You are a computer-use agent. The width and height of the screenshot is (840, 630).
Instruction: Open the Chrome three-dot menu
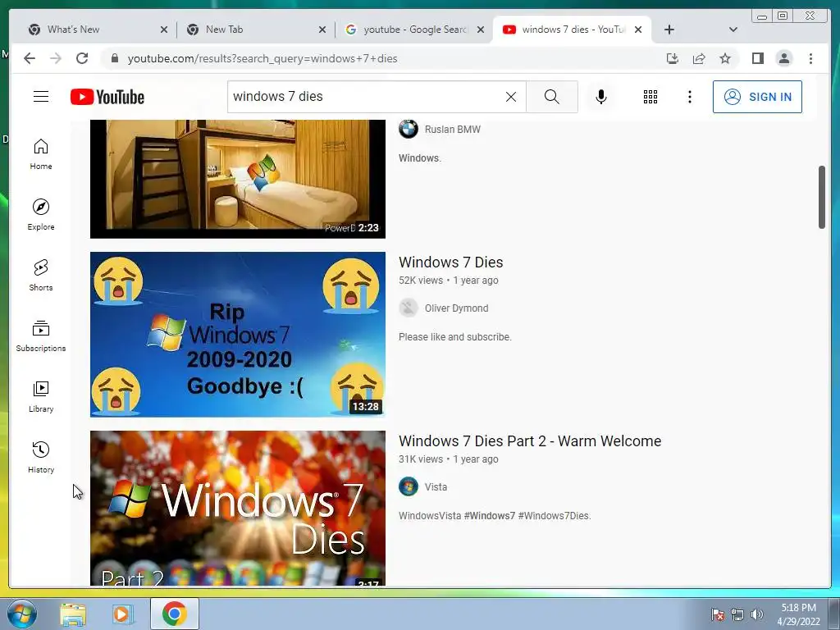[810, 58]
